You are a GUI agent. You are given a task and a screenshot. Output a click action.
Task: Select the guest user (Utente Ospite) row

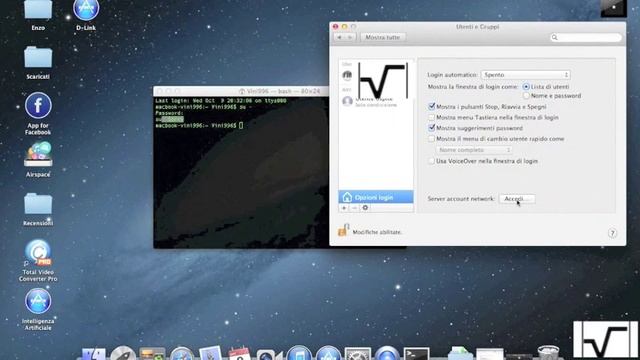click(x=376, y=101)
